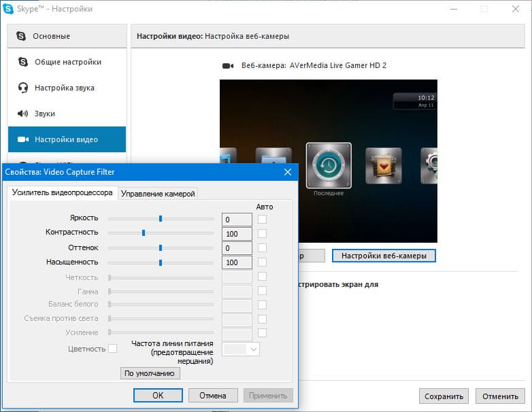Image resolution: width=532 pixels, height=412 pixels.
Task: Open Основные section with Skype icon
Action: pos(21,36)
